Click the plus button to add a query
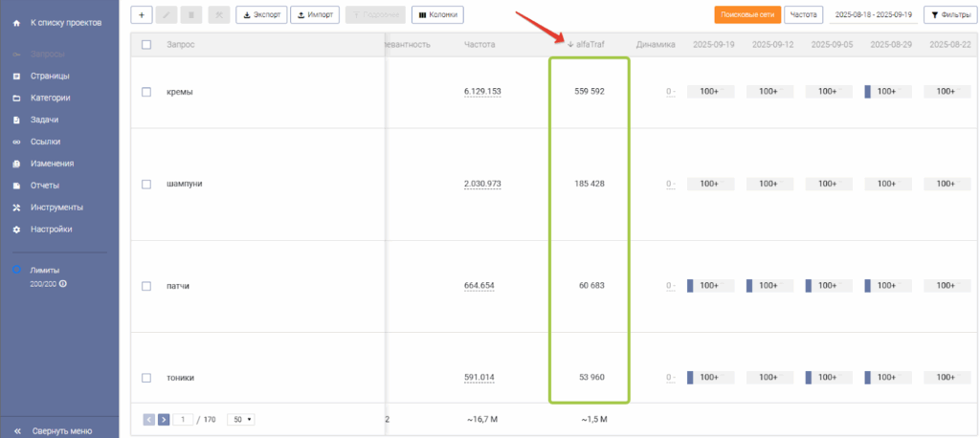This screenshot has width=980, height=438. click(141, 15)
